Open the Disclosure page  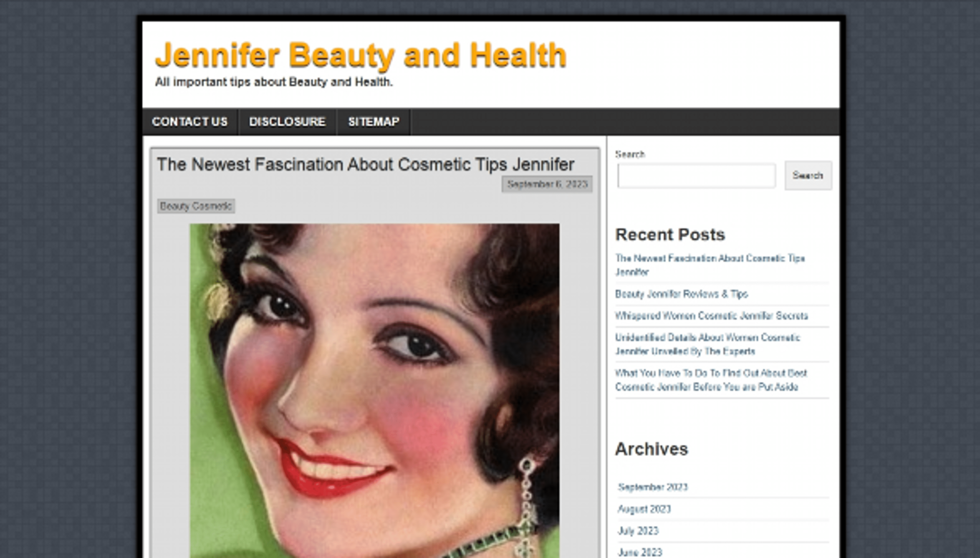point(287,122)
